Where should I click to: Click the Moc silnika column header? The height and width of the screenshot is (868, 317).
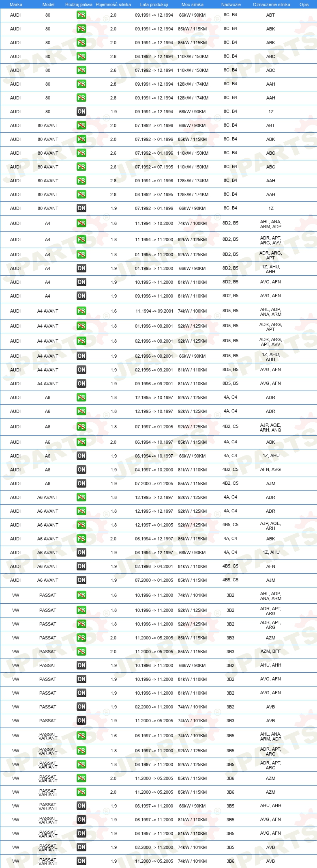click(193, 4)
